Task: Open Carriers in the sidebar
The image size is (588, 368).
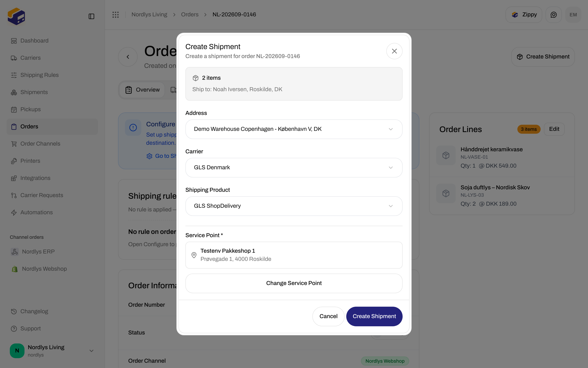Action: (x=52, y=58)
